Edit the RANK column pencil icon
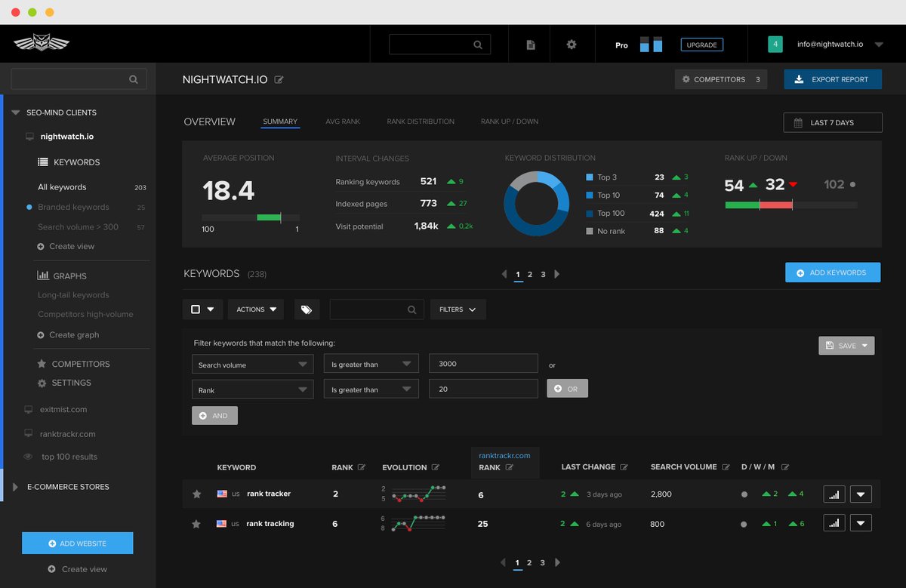The height and width of the screenshot is (588, 906). tap(362, 467)
